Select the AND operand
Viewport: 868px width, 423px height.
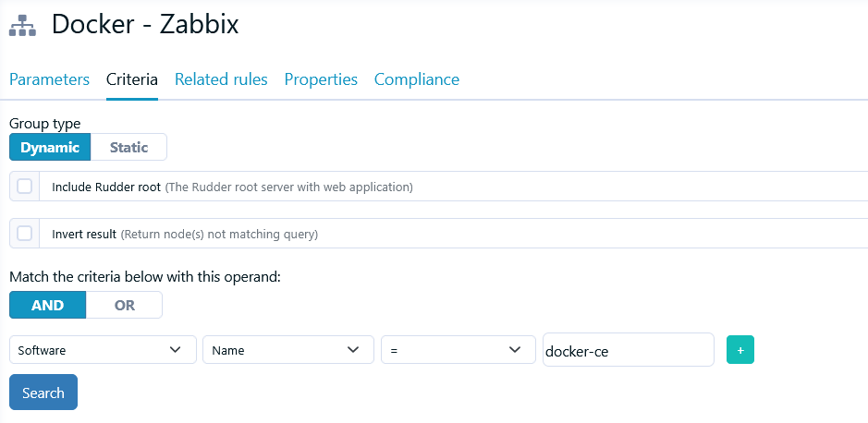pos(48,305)
